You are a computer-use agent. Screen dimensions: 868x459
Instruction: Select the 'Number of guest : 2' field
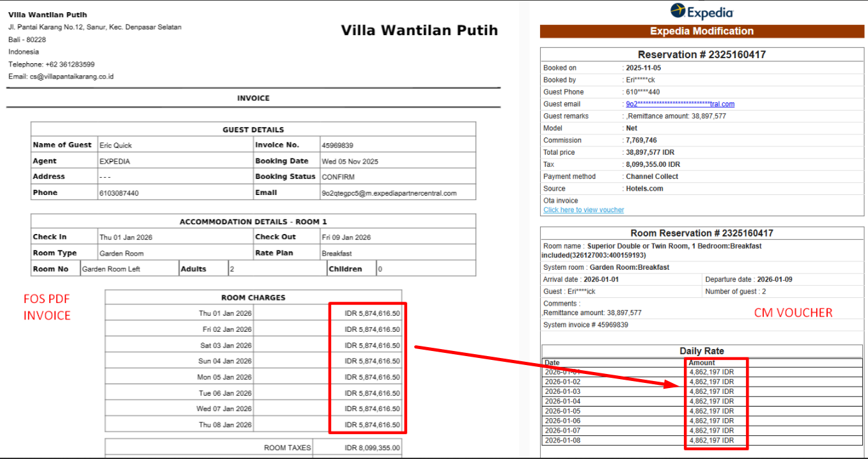pyautogui.click(x=736, y=292)
